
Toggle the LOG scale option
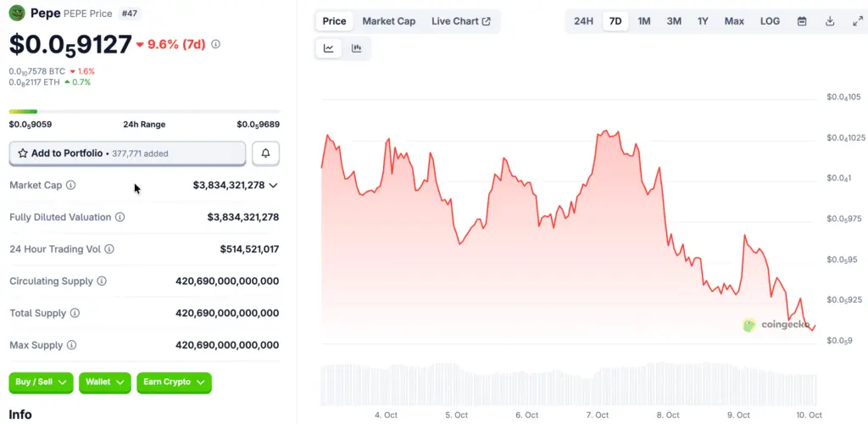coord(770,21)
